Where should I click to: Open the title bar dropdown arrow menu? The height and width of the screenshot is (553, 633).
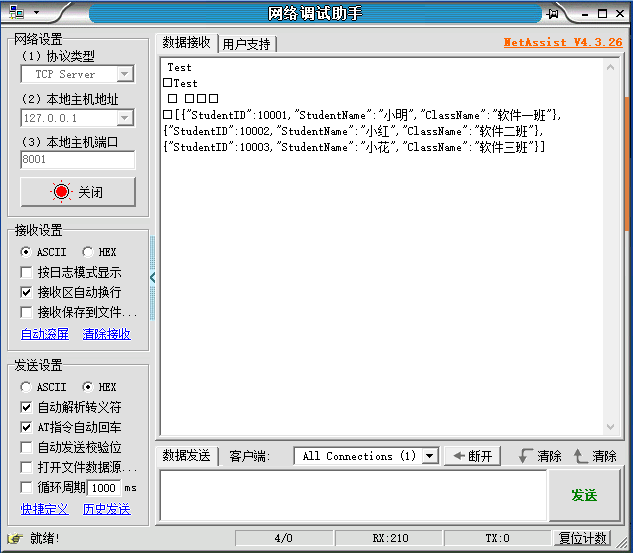[x=37, y=13]
